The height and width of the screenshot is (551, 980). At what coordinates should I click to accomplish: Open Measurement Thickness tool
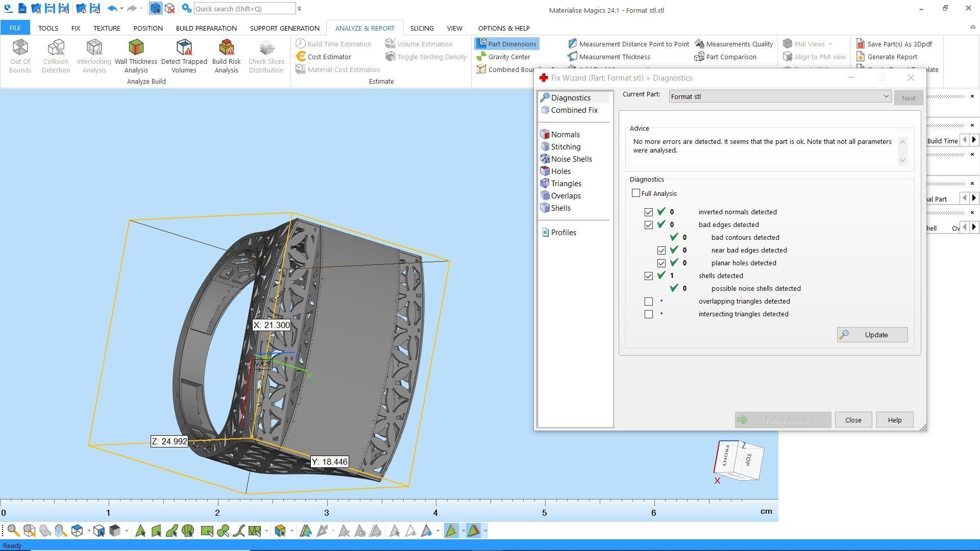click(x=608, y=57)
